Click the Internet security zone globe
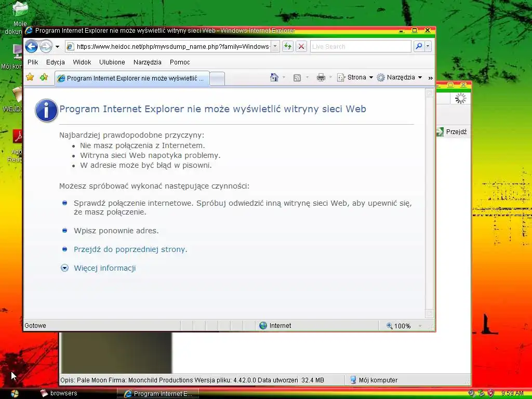532x399 pixels. click(x=263, y=326)
